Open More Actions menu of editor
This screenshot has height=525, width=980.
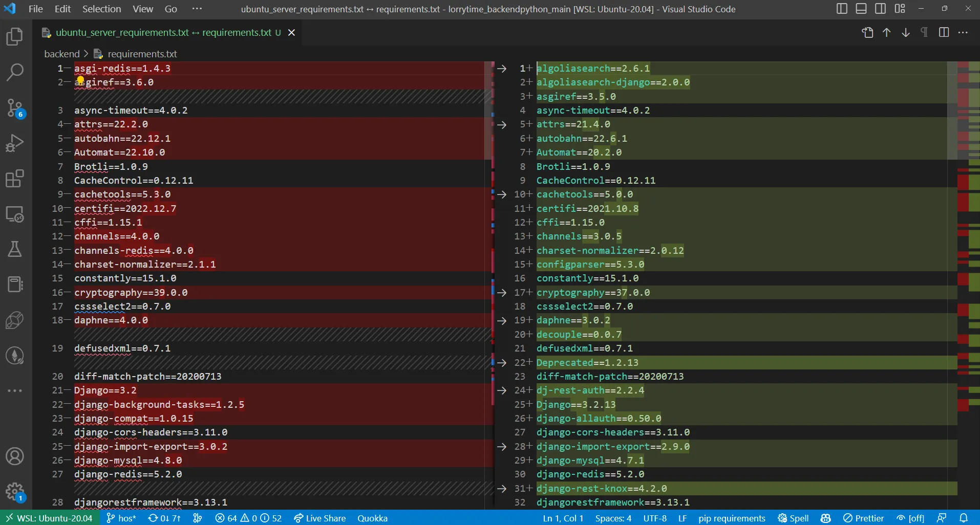(963, 33)
